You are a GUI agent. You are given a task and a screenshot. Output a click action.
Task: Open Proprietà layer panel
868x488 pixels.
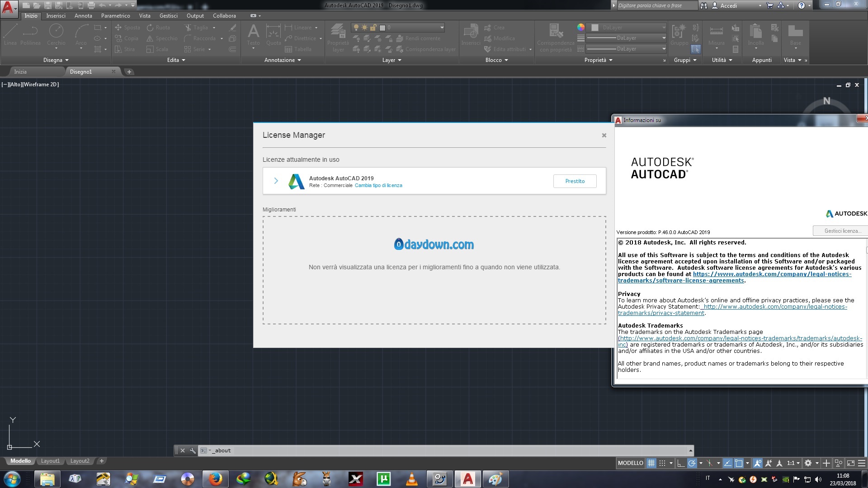(x=338, y=38)
